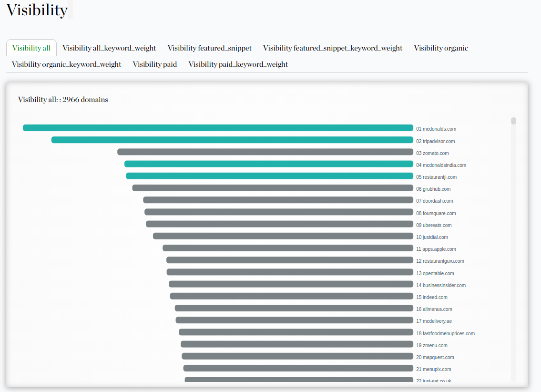This screenshot has width=541, height=392.
Task: Click the zmenu.com gray bar
Action: click(x=297, y=344)
